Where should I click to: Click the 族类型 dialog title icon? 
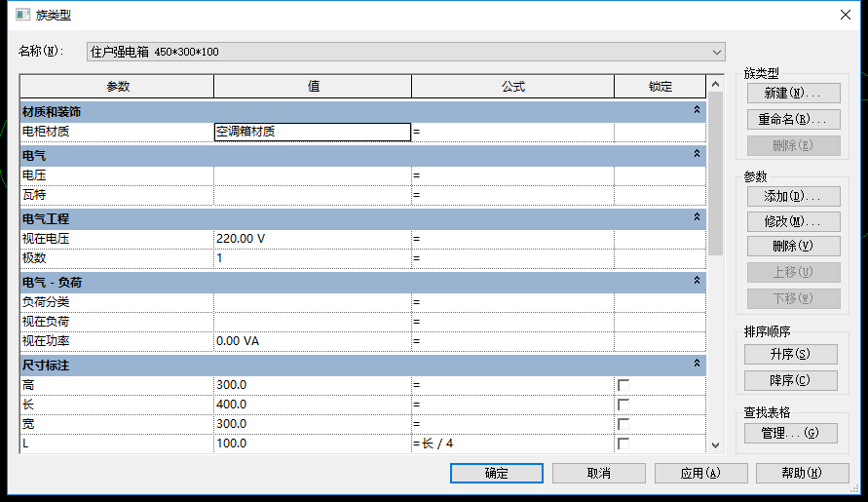click(22, 15)
